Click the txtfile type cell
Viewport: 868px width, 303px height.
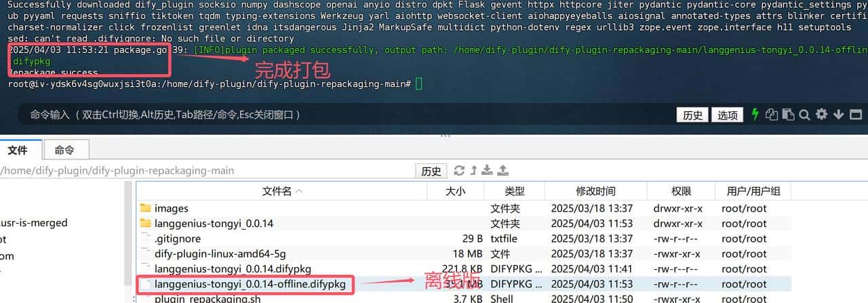point(504,239)
